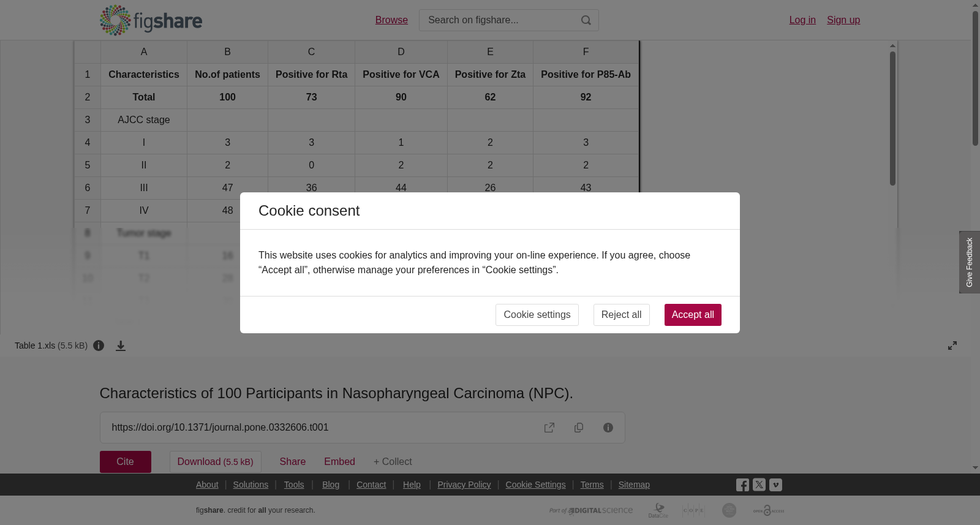Click the 'Positive for Zta' cell
Image resolution: width=980 pixels, height=525 pixels.
coord(490,75)
